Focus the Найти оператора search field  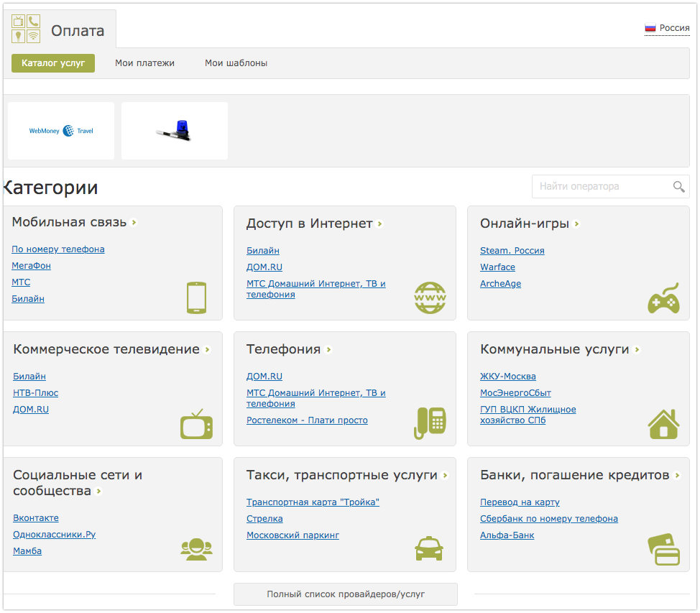[x=600, y=187]
